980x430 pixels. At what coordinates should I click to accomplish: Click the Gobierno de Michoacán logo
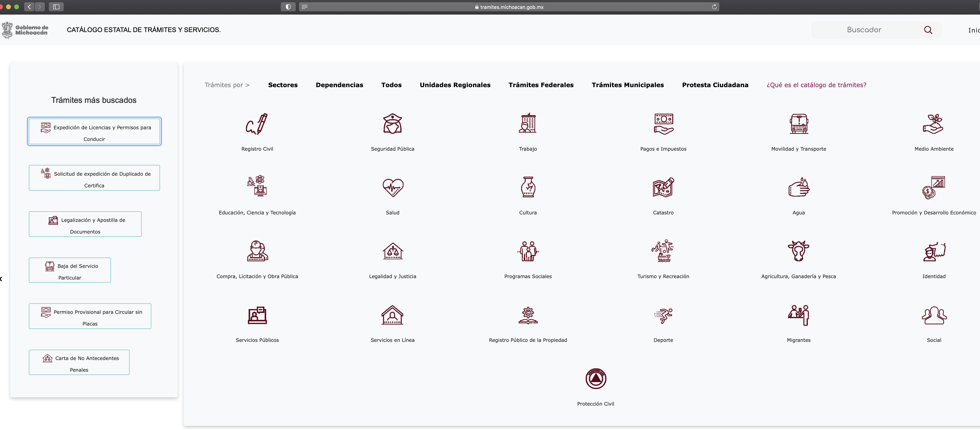(x=25, y=30)
